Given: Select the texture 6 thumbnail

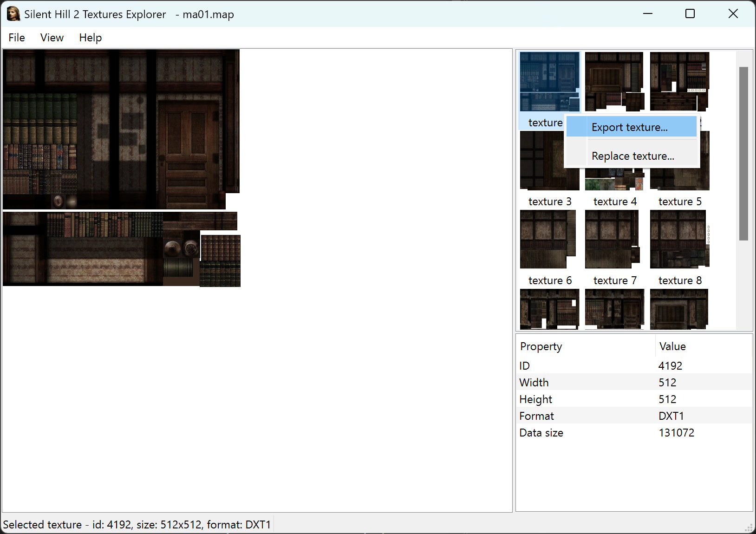Looking at the screenshot, I should pos(550,239).
